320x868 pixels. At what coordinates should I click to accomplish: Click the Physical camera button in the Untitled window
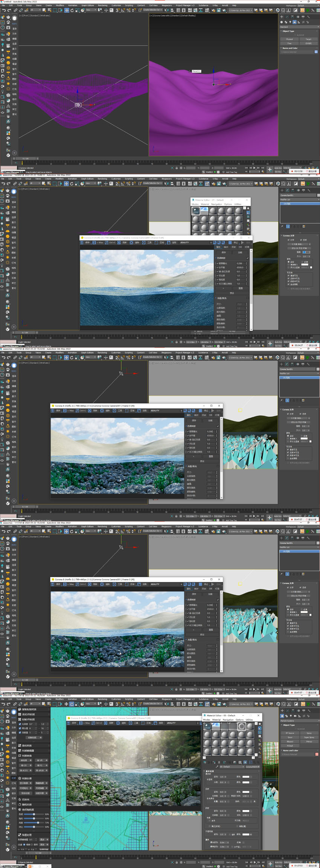289,39
